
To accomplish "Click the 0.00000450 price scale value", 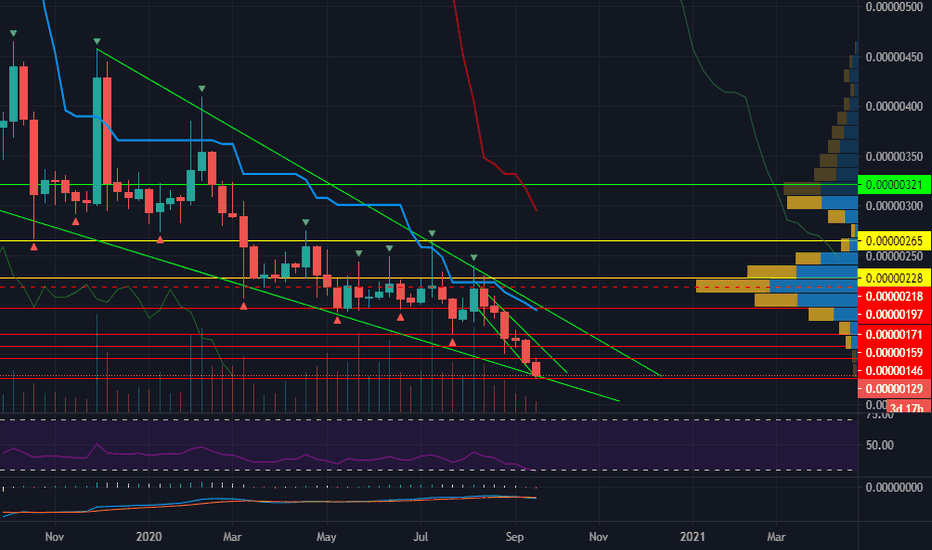I will [x=895, y=57].
